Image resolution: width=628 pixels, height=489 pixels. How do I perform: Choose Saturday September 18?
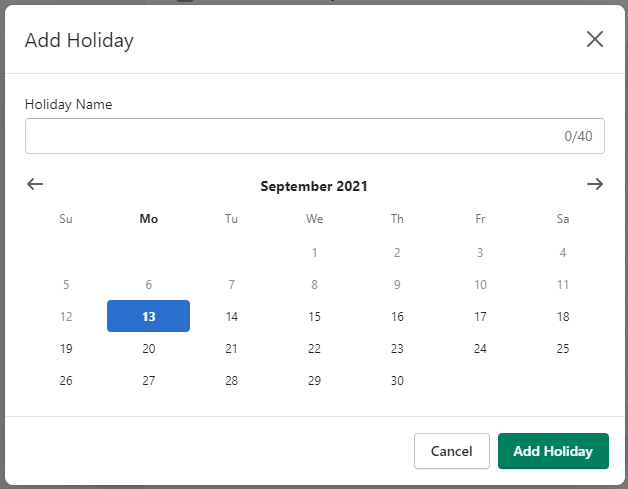(x=563, y=317)
